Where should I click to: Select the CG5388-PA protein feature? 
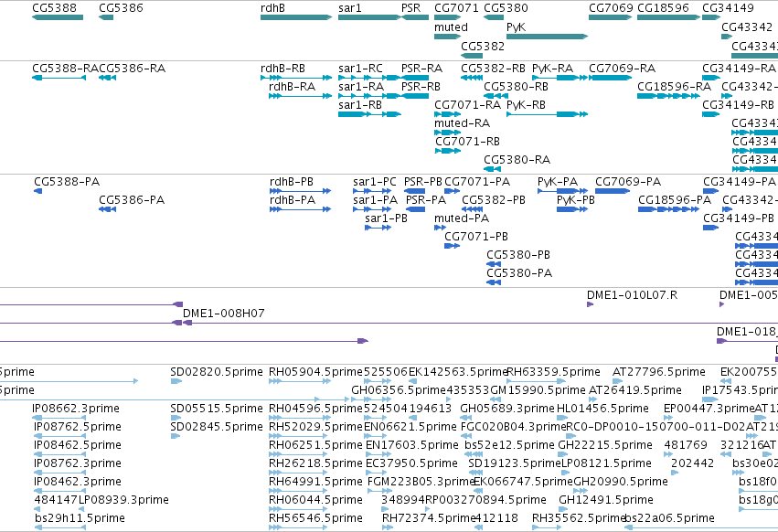[38, 191]
